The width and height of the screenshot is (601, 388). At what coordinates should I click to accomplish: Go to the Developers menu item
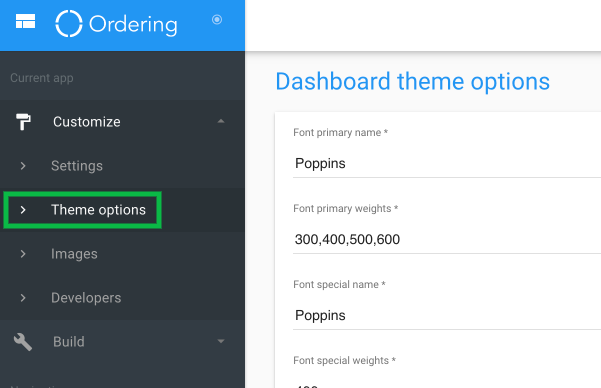coord(86,298)
